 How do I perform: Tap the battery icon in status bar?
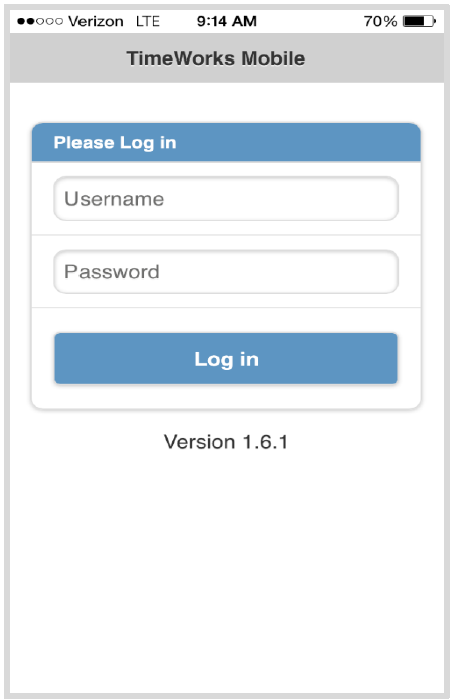point(419,21)
